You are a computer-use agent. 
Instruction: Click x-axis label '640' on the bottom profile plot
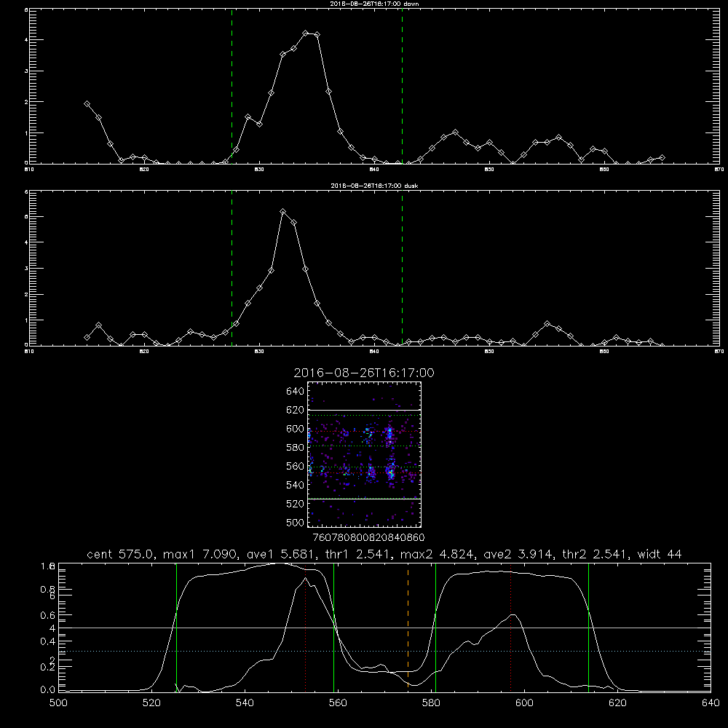(x=711, y=703)
